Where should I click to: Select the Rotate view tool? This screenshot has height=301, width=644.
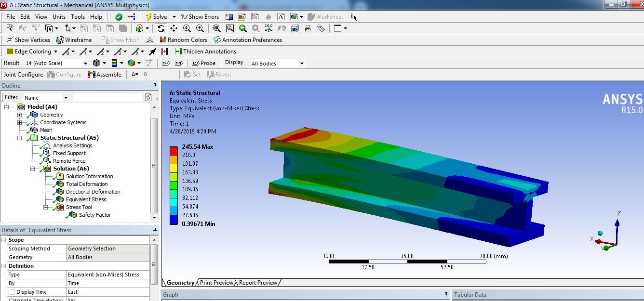[x=161, y=28]
